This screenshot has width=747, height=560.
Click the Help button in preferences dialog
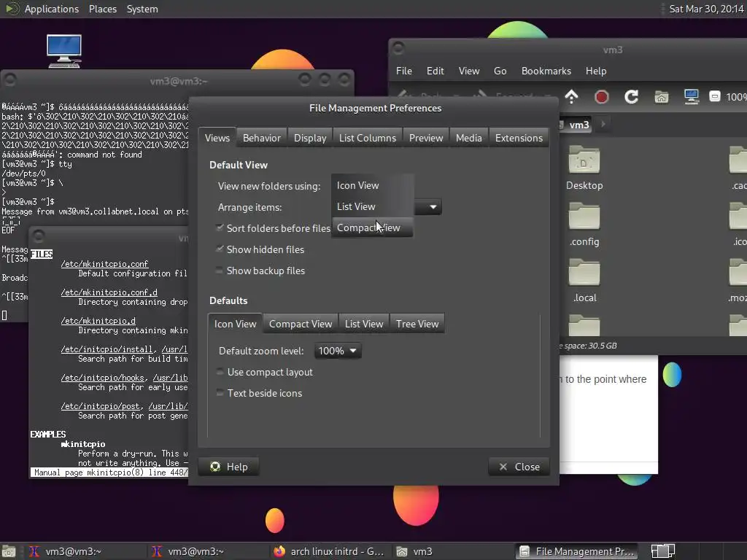click(229, 467)
